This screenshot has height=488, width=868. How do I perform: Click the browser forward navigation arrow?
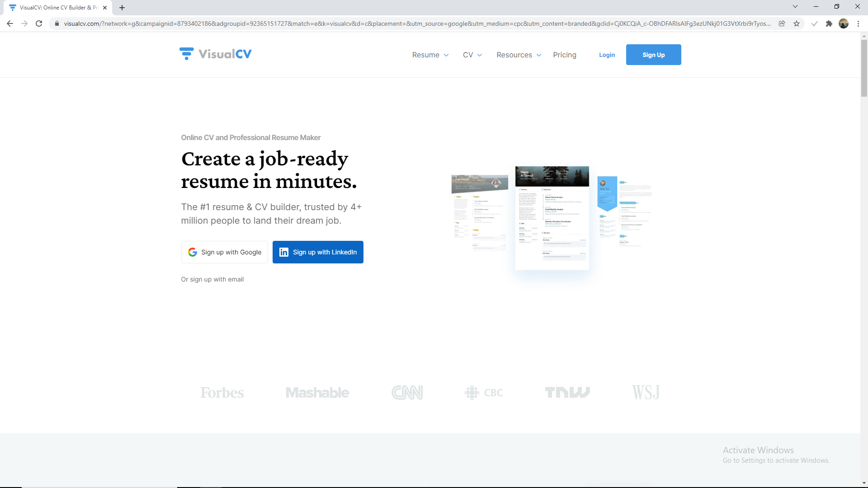pos(24,24)
